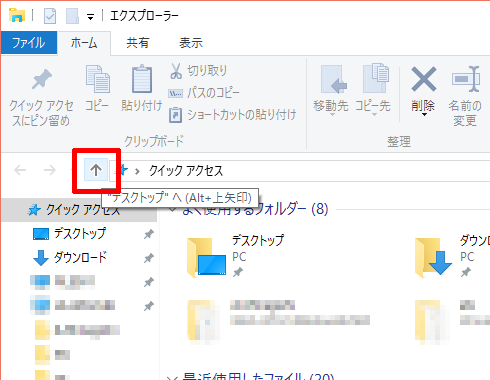Select ダウンロード in the navigation pane
490x380 pixels.
click(79, 258)
